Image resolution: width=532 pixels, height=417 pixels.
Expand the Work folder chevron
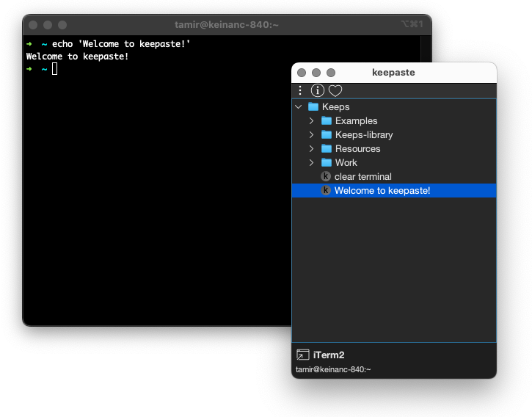pyautogui.click(x=311, y=163)
